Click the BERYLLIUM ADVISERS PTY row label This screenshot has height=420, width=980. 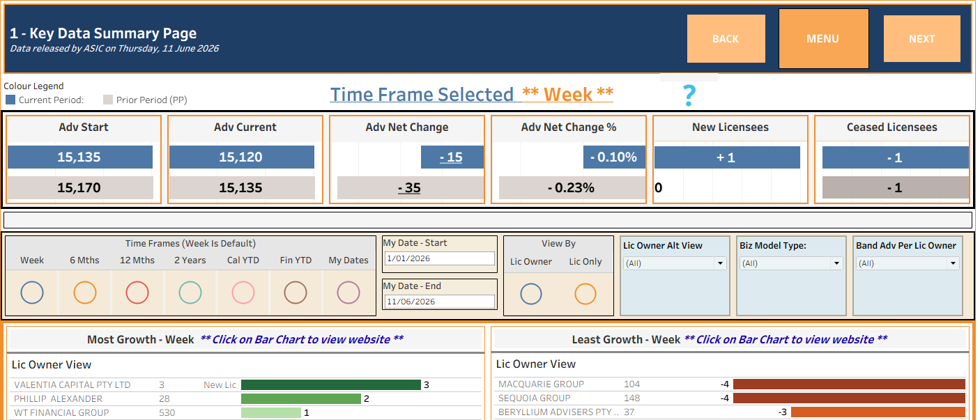[559, 412]
